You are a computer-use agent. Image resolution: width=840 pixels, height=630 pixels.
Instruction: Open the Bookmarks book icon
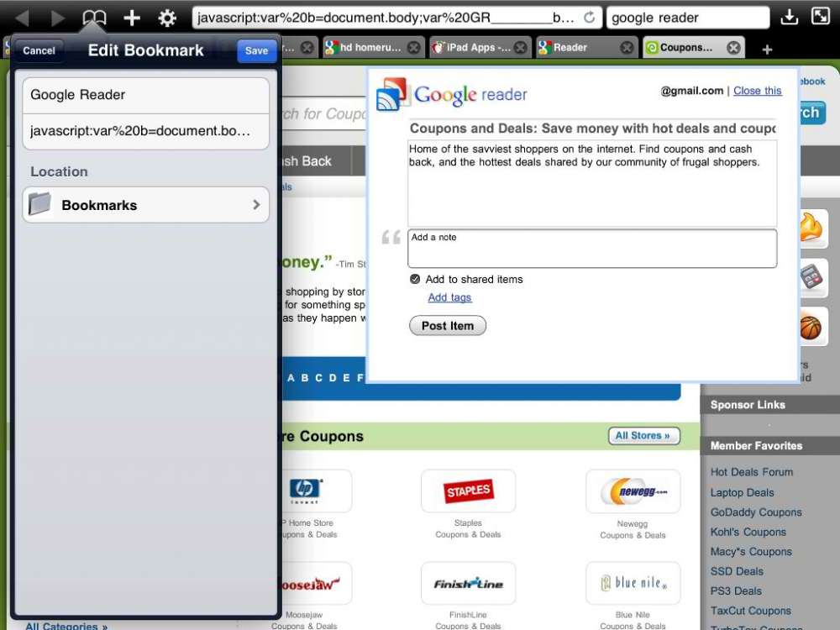pyautogui.click(x=94, y=16)
